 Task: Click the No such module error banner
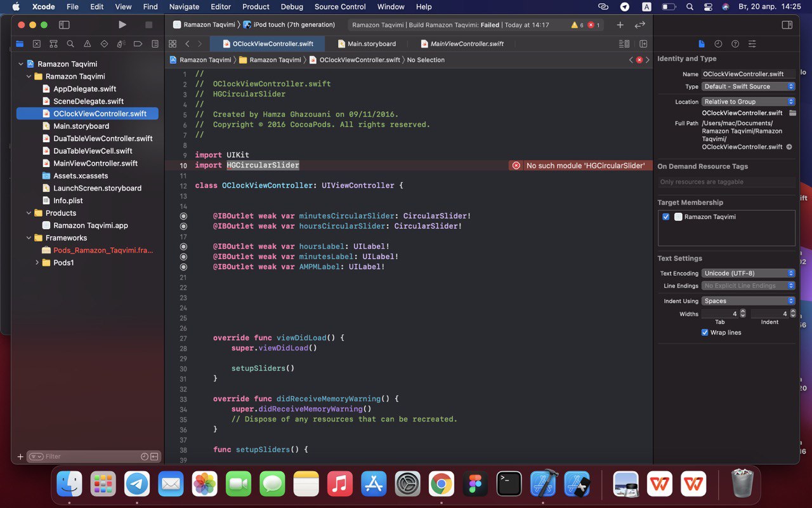tap(580, 165)
